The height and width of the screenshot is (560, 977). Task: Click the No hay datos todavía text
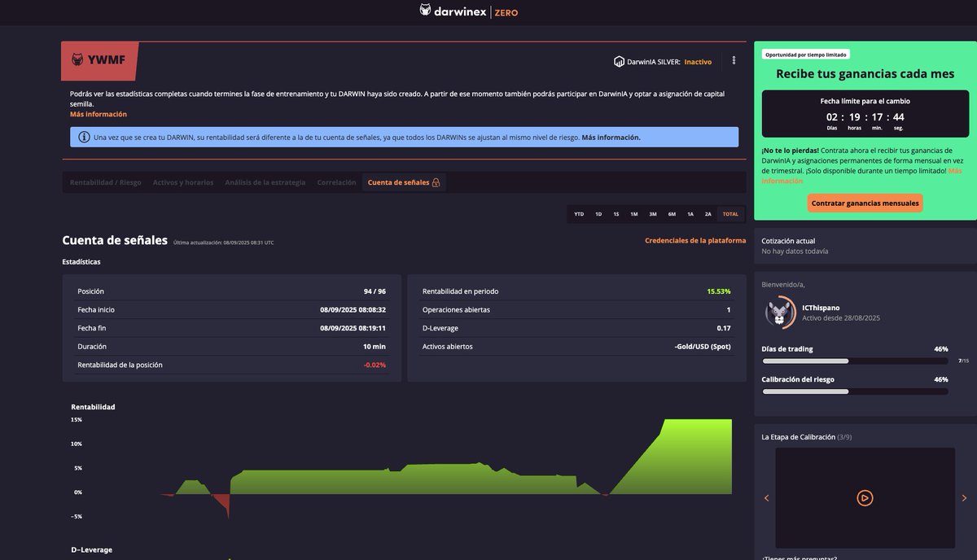click(795, 252)
